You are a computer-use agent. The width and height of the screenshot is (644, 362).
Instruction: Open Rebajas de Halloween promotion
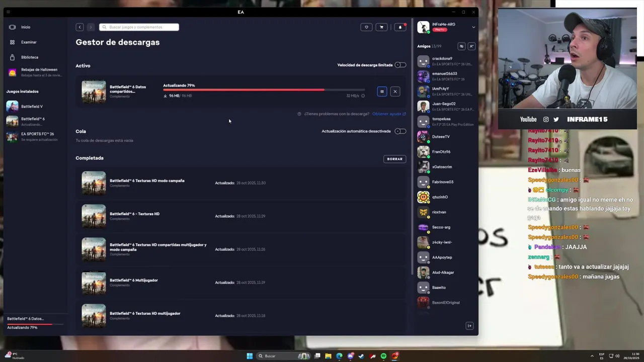[35, 72]
